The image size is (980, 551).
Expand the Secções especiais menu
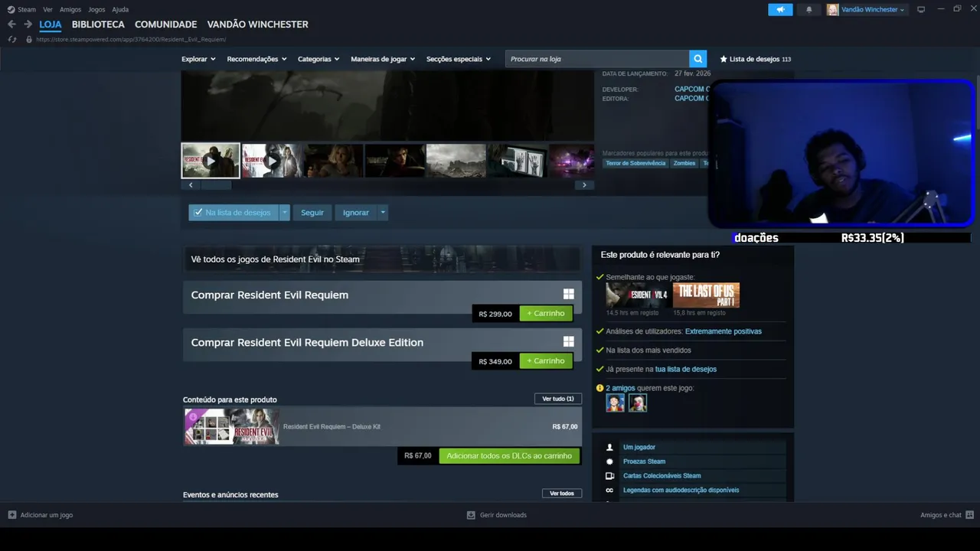(x=459, y=59)
